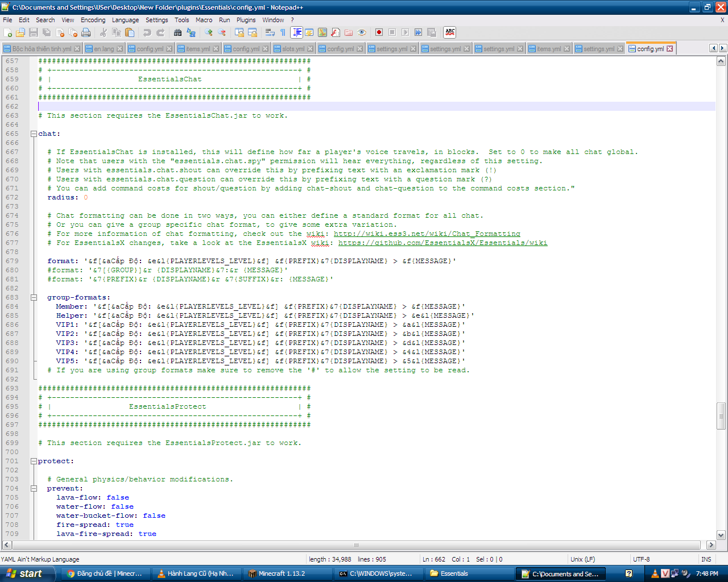Click the Find binoculars icon
728x582 pixels.
tap(177, 33)
